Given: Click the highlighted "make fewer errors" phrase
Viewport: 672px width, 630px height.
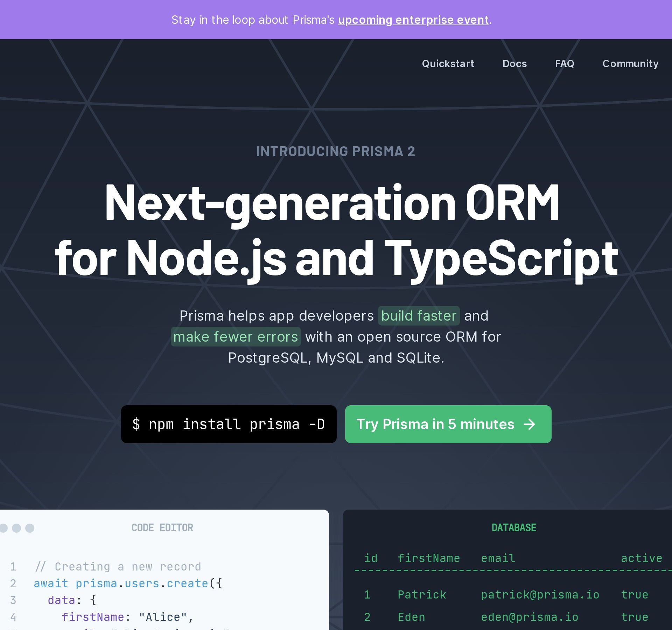Looking at the screenshot, I should point(236,337).
